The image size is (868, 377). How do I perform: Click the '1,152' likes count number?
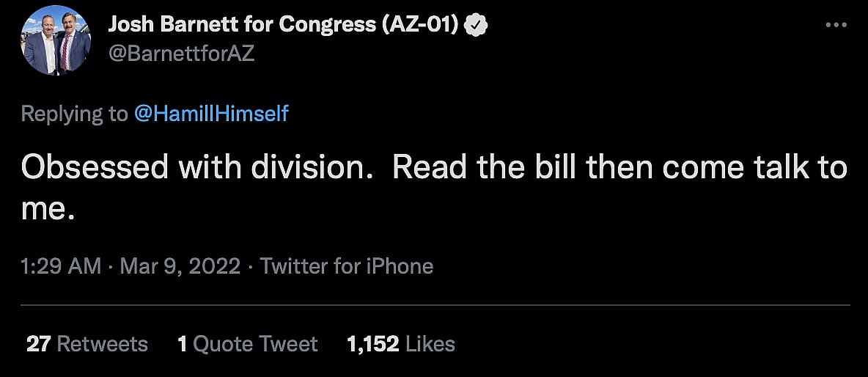(x=373, y=344)
